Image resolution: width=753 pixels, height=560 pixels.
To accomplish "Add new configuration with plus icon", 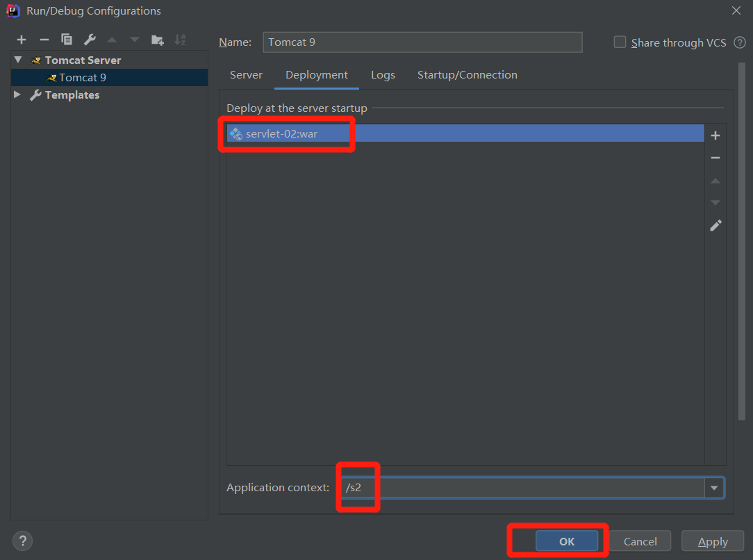I will point(21,40).
